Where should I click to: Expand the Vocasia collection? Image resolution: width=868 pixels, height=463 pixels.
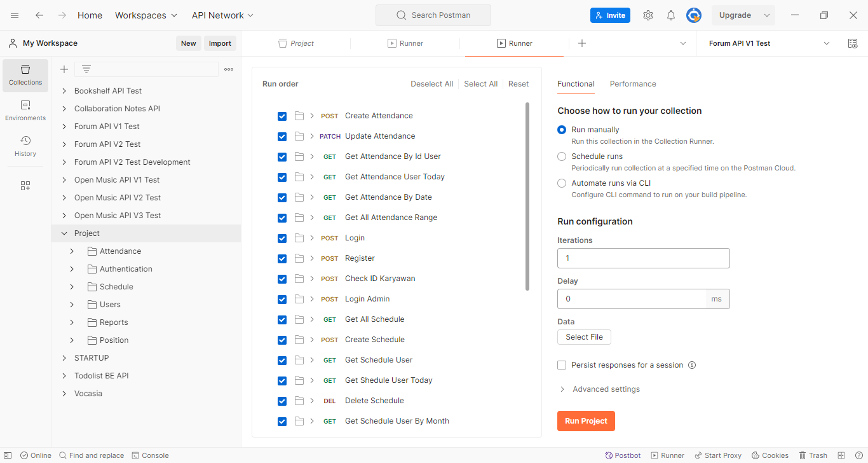(x=64, y=394)
